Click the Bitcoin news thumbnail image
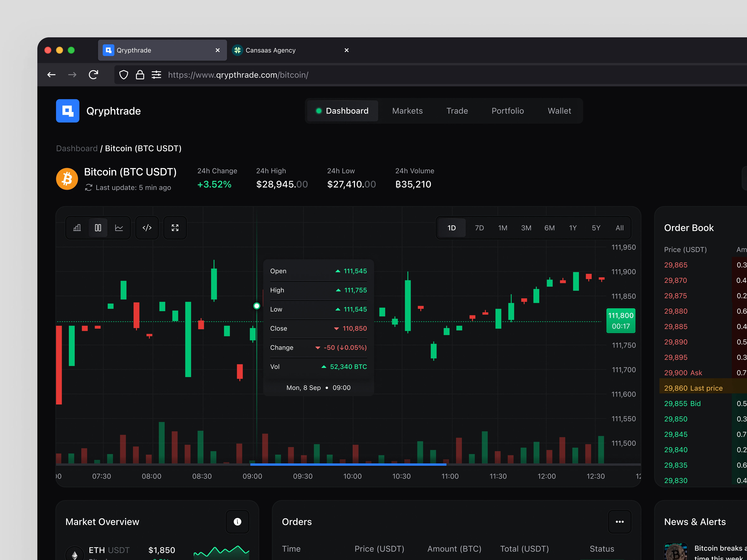The height and width of the screenshot is (560, 747). pyautogui.click(x=675, y=552)
